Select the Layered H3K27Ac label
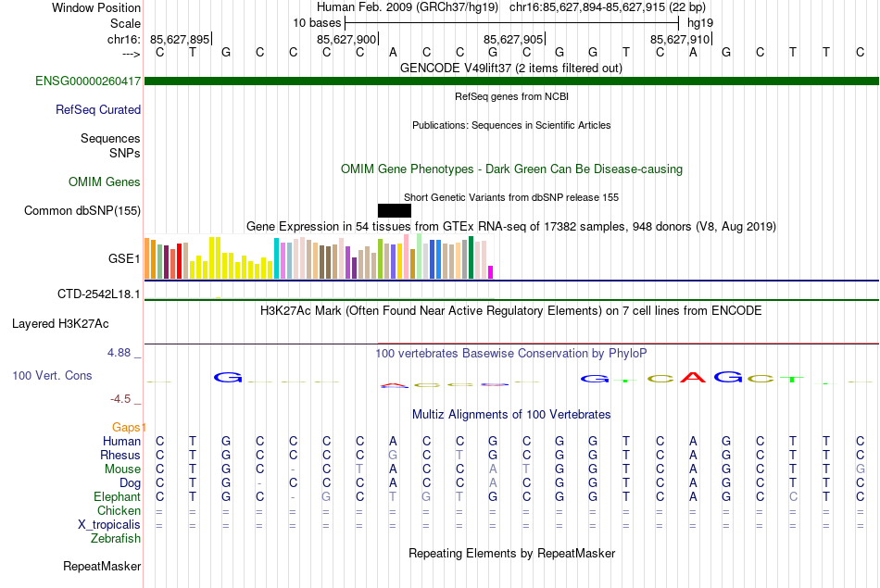 (x=60, y=324)
